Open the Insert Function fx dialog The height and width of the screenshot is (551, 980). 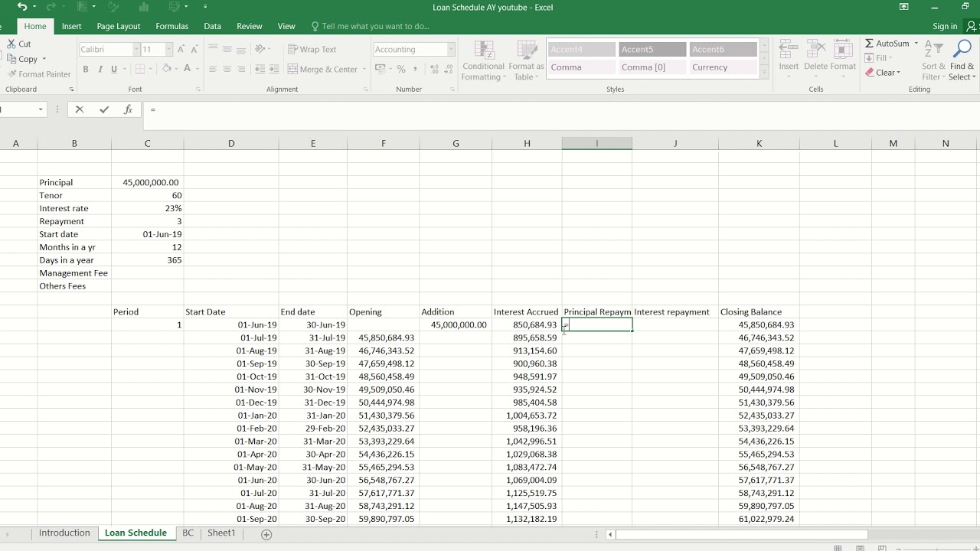tap(128, 109)
